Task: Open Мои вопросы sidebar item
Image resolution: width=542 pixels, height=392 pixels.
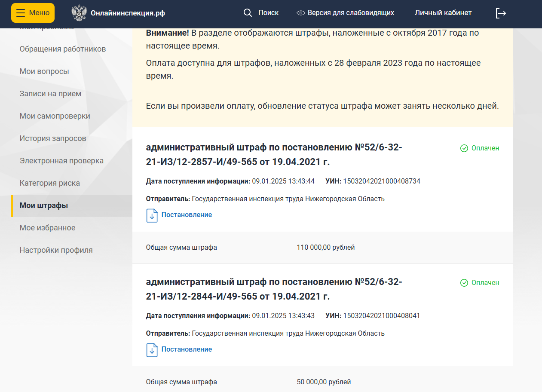Action: point(44,71)
